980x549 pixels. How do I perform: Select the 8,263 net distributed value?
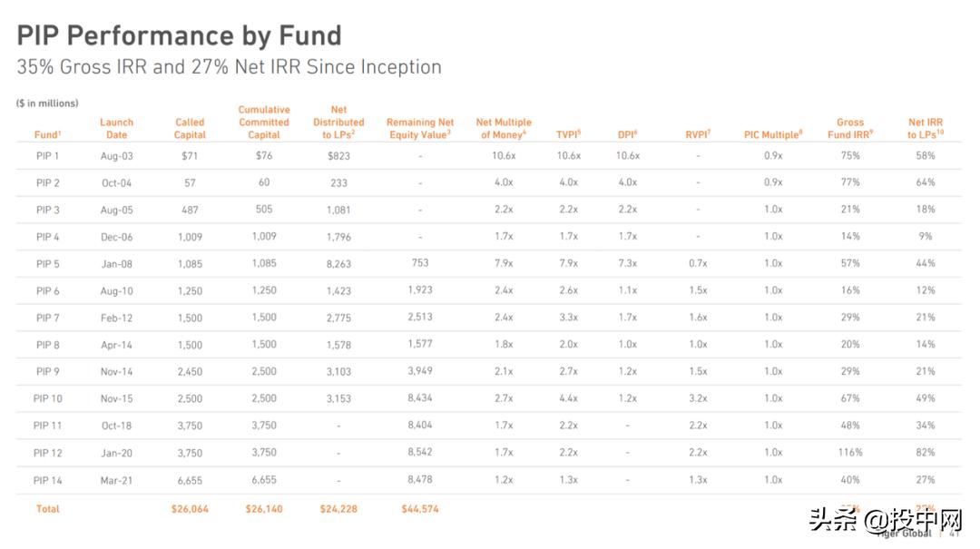click(x=338, y=264)
